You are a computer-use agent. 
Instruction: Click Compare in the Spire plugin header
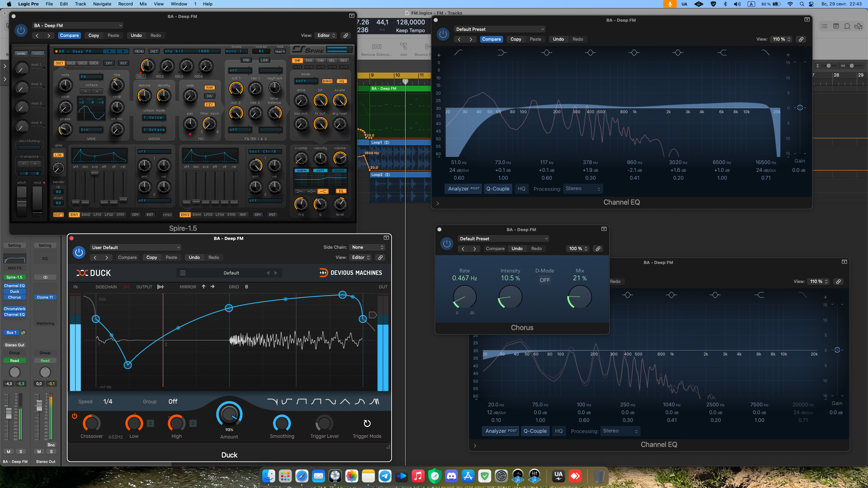point(69,35)
